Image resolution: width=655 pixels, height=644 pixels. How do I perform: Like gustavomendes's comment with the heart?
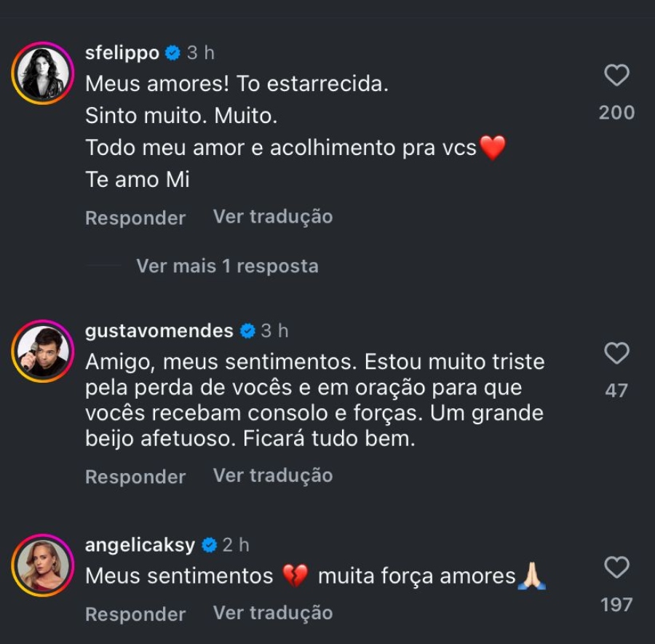[616, 354]
